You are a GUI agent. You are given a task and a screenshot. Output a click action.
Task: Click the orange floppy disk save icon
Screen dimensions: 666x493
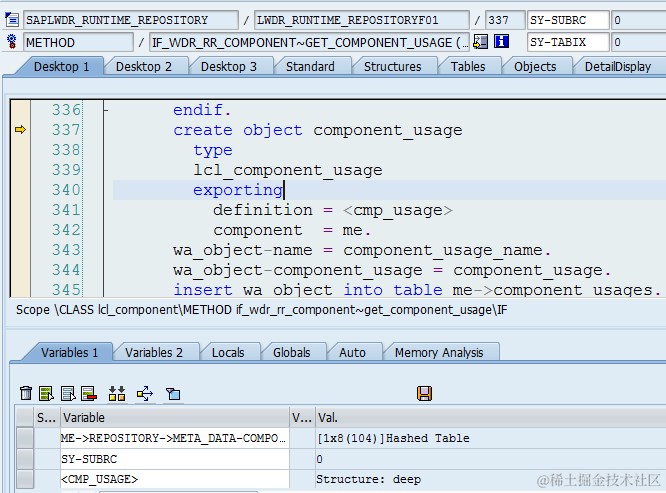424,393
